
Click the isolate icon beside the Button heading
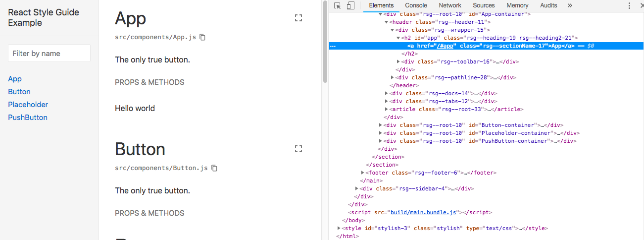click(298, 149)
